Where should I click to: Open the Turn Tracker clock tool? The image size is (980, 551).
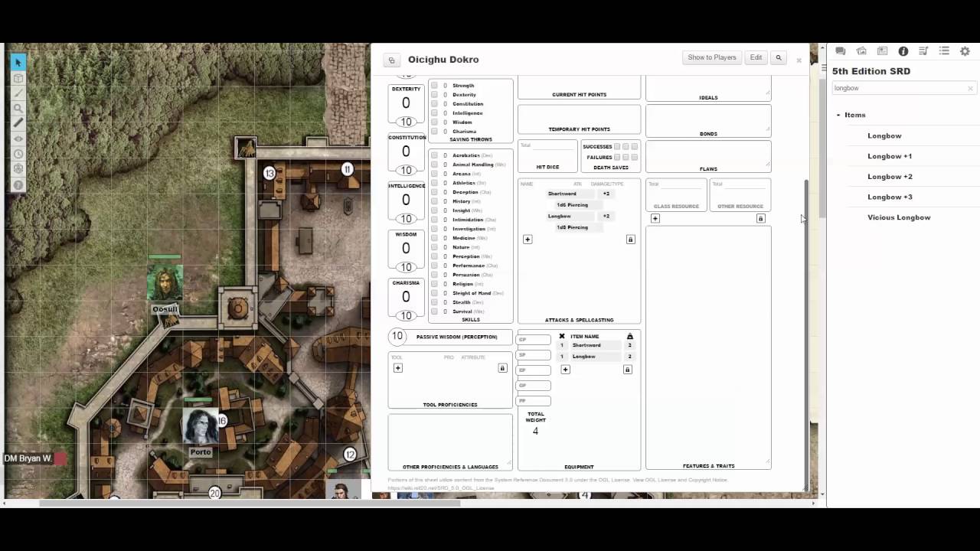18,154
